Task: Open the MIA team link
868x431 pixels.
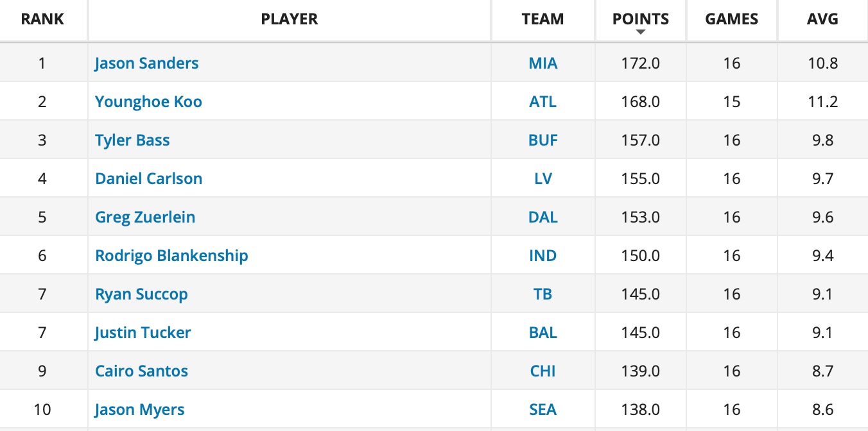Action: pos(543,63)
